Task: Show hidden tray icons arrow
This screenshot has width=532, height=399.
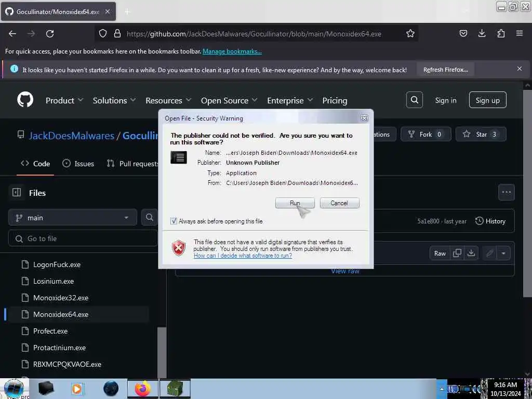Action: click(442, 389)
